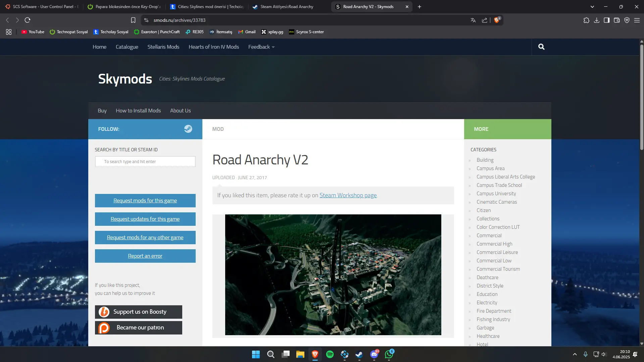Open File Explorer from the taskbar
Screen dimensions: 644x362
pyautogui.click(x=300, y=354)
